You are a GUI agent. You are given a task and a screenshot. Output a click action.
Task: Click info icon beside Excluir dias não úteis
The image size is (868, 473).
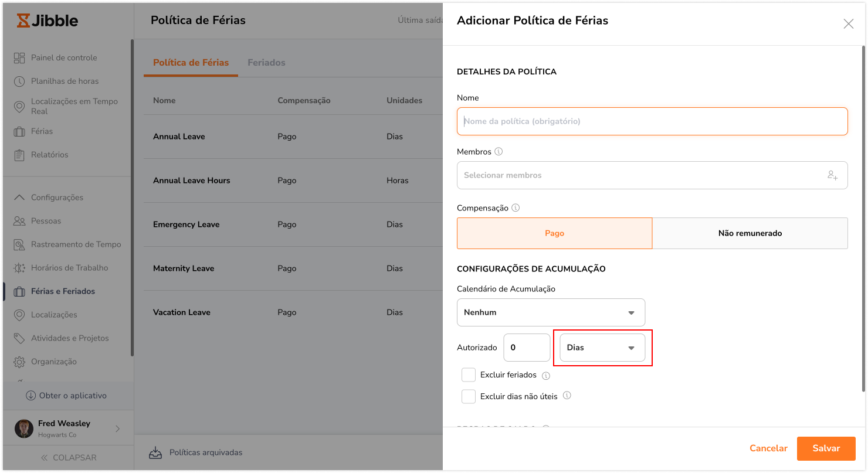[567, 396]
